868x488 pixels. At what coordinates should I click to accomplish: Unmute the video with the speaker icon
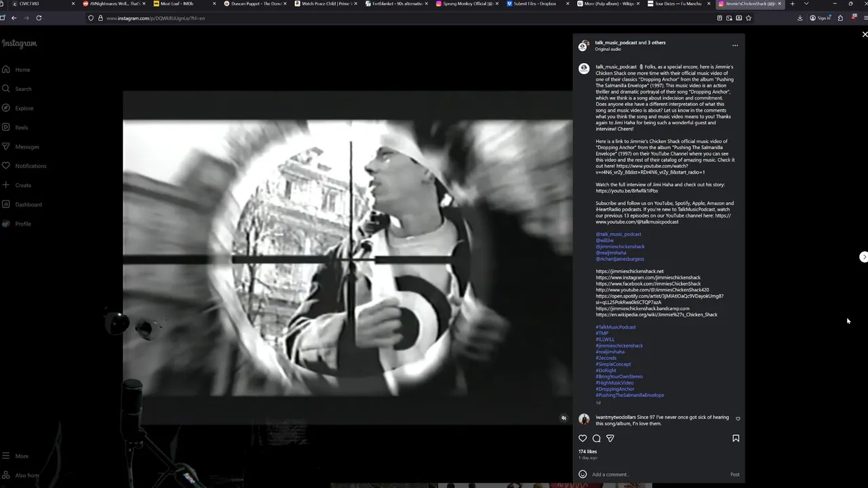pyautogui.click(x=564, y=418)
